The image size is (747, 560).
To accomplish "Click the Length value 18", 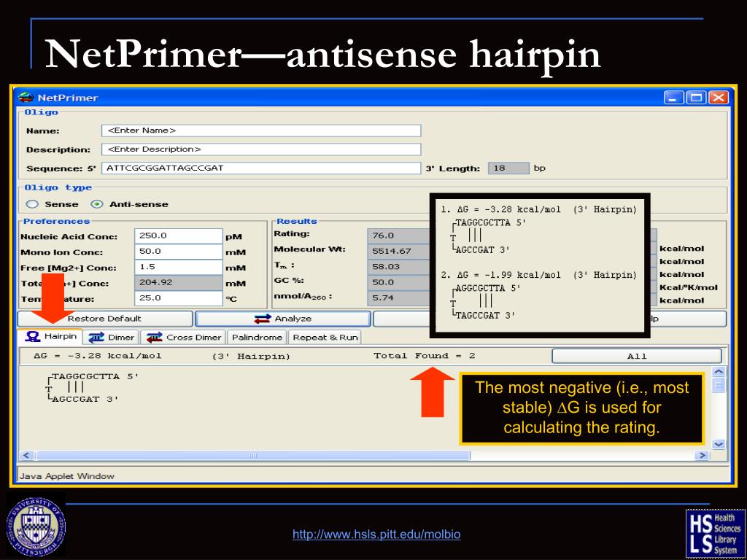I will (508, 168).
